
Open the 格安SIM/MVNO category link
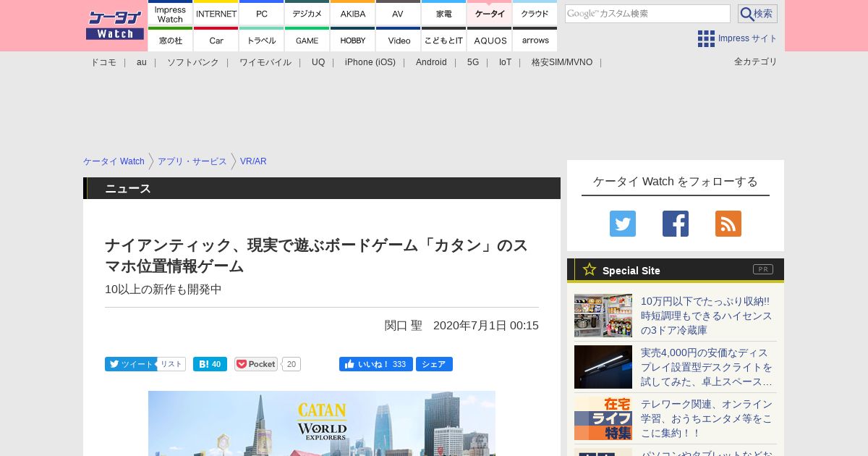click(x=562, y=62)
